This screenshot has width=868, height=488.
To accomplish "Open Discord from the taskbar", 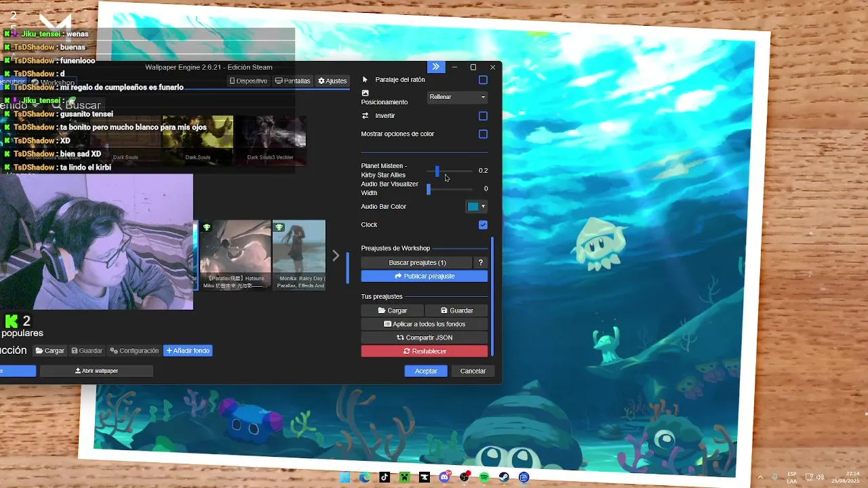I will point(444,477).
